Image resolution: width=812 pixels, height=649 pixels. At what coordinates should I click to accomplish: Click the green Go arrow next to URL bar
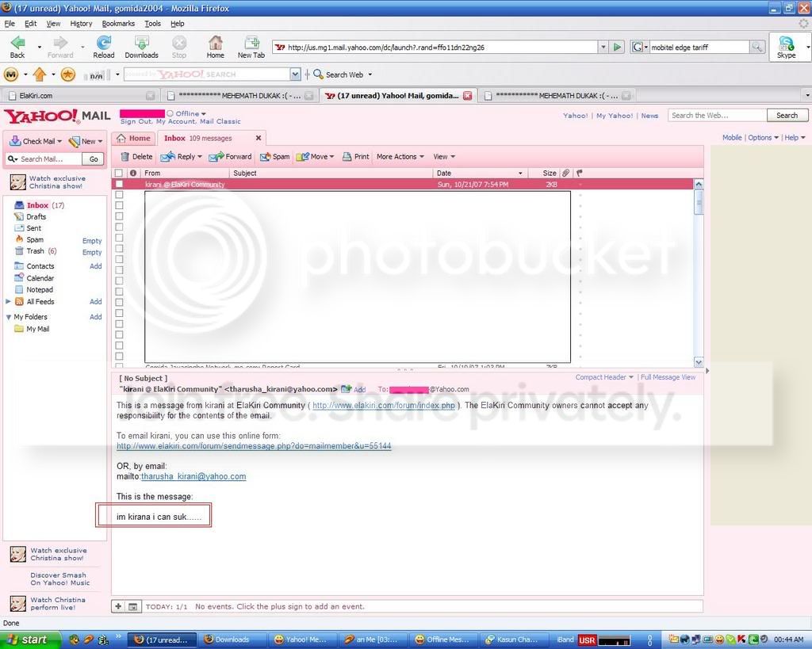pyautogui.click(x=617, y=47)
